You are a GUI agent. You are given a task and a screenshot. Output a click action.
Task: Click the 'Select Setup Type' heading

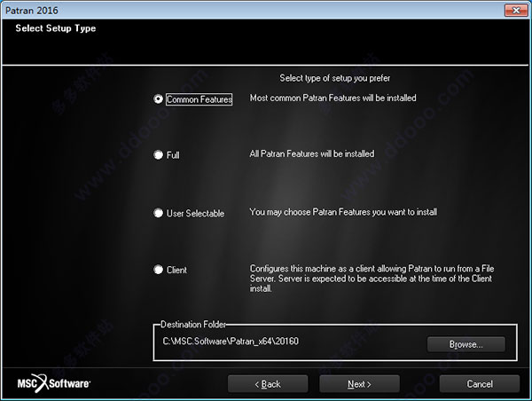[56, 28]
